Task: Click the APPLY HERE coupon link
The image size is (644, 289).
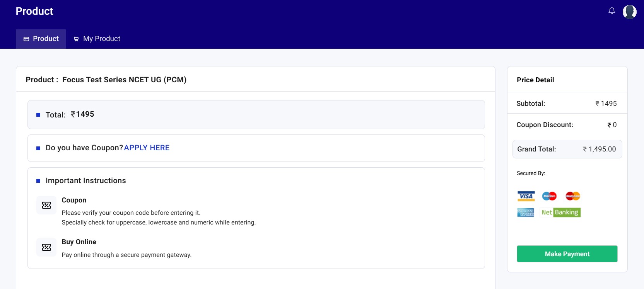Action: click(x=147, y=148)
